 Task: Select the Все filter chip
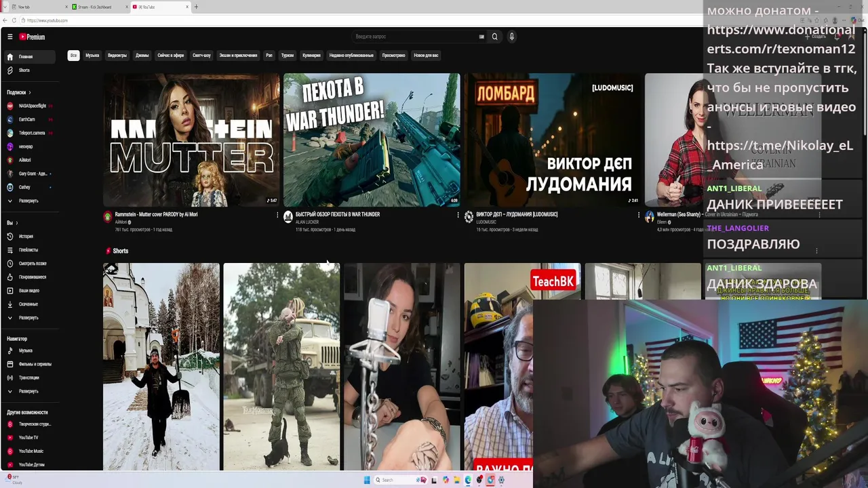coord(73,56)
